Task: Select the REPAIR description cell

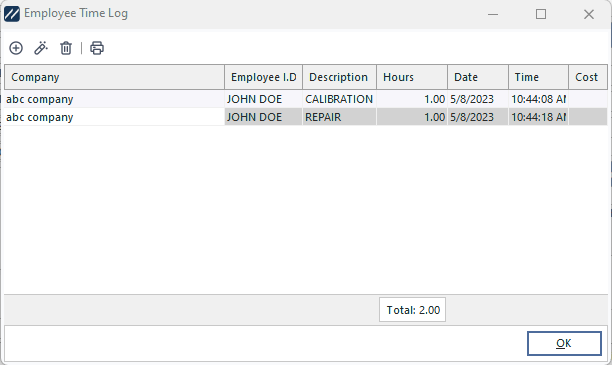Action: tap(339, 117)
